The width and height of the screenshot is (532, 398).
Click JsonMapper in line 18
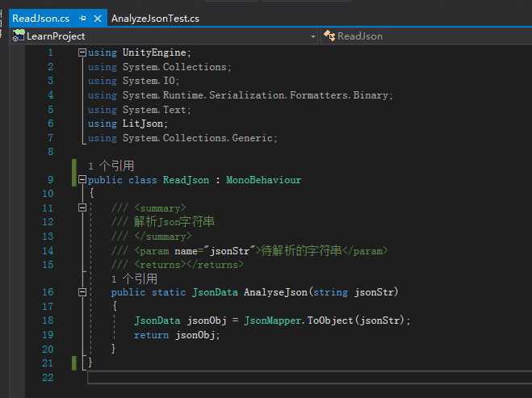(272, 320)
